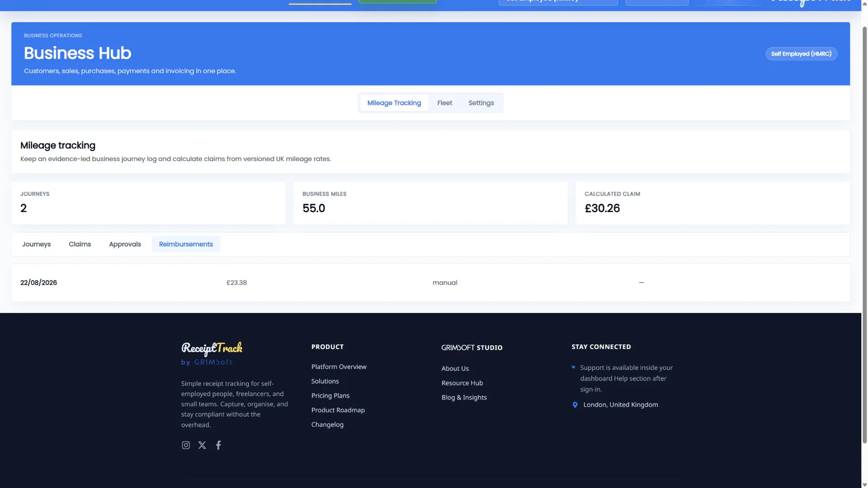Open the Changelog link
The height and width of the screenshot is (488, 868).
(327, 424)
